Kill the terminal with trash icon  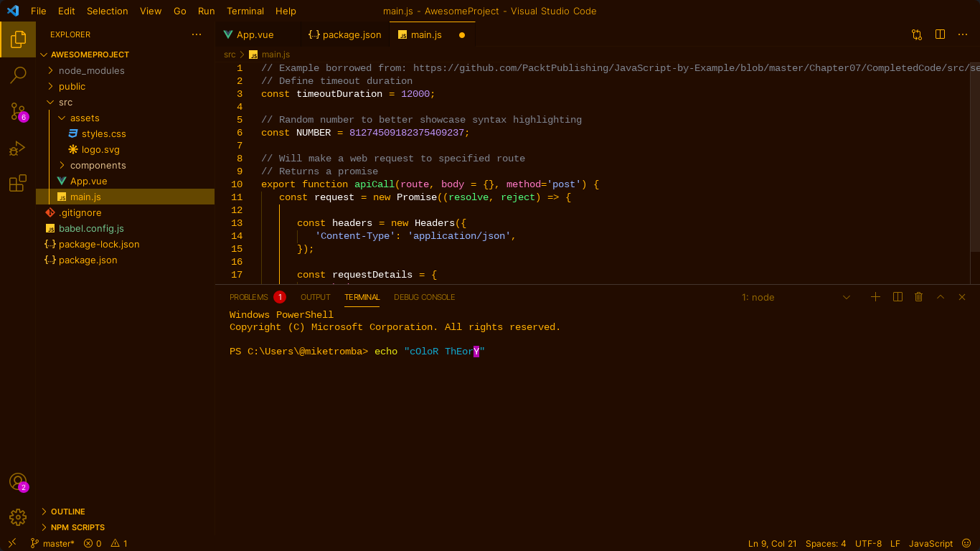918,297
